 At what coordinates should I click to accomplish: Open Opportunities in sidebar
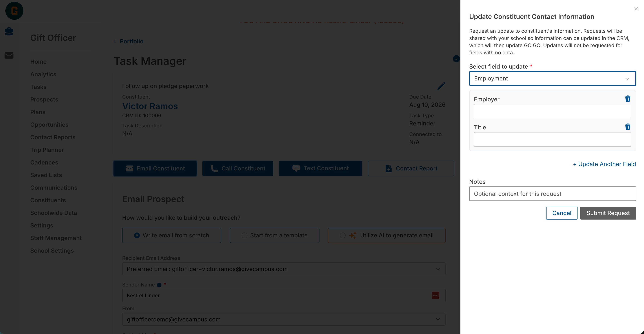[x=49, y=125]
